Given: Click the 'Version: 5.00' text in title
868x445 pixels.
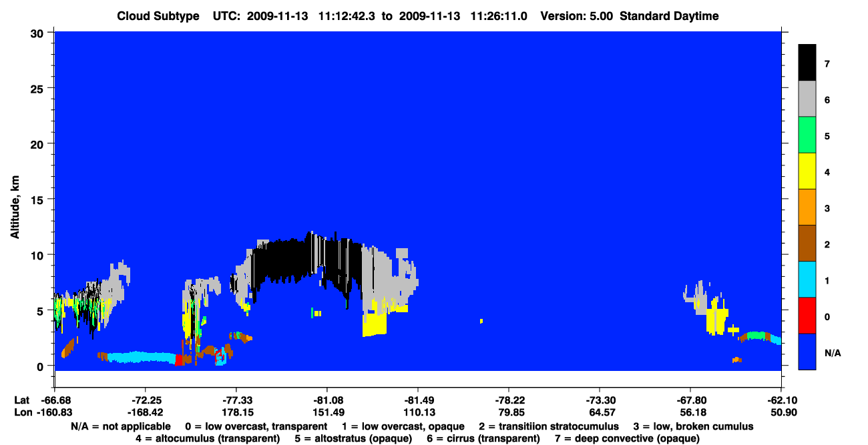Looking at the screenshot, I should (576, 16).
